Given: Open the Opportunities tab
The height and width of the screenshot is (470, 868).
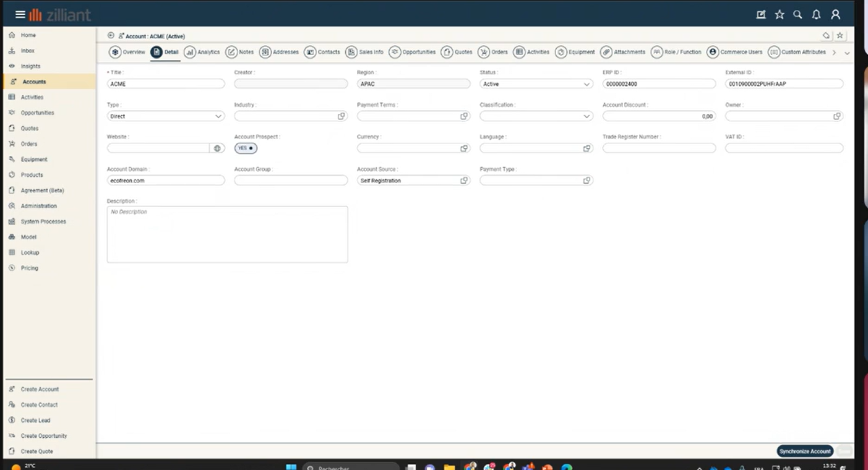Looking at the screenshot, I should [412, 52].
